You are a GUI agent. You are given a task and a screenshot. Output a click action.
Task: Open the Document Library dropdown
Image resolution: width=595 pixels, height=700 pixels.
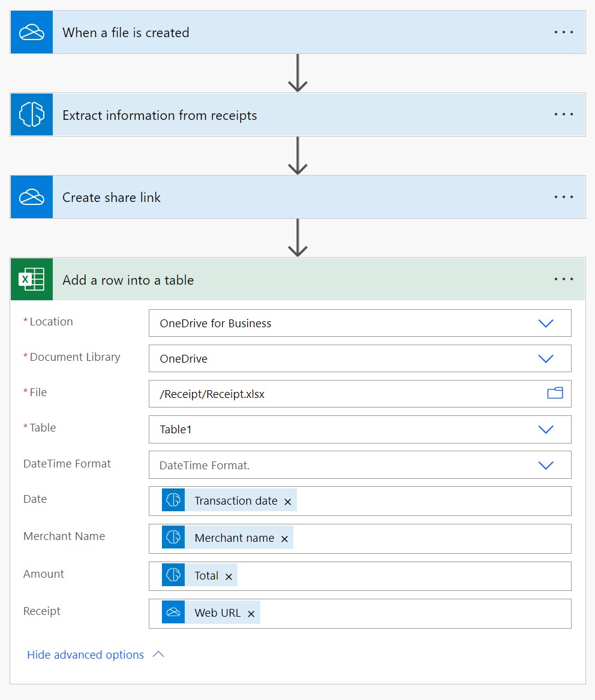point(545,358)
